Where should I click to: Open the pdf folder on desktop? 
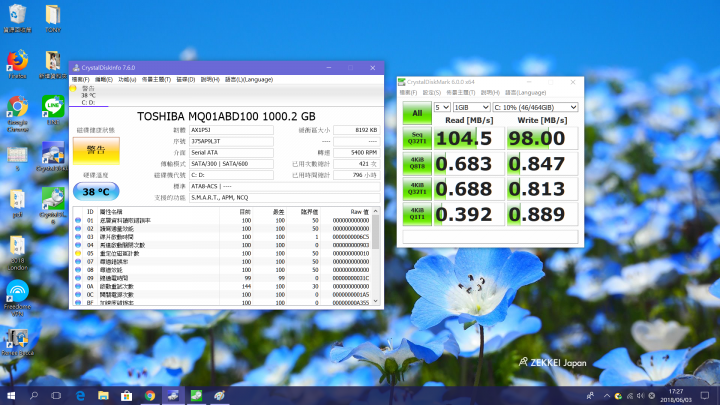click(x=17, y=204)
